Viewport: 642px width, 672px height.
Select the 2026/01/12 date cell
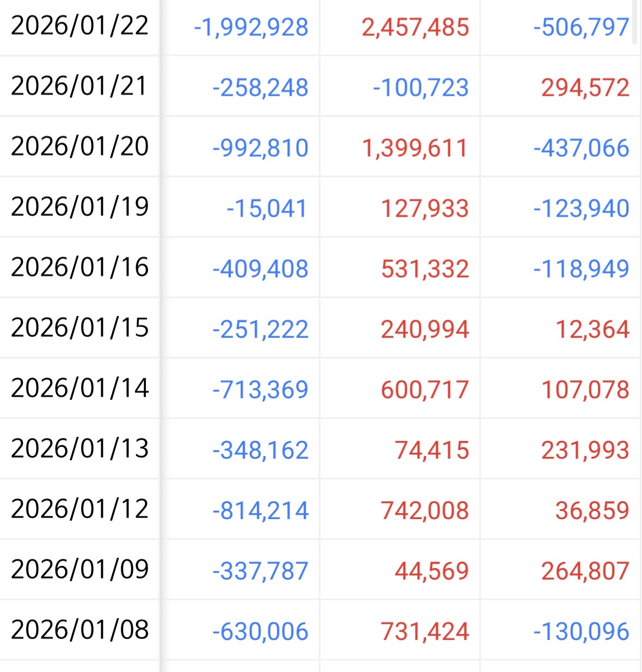coord(80,509)
